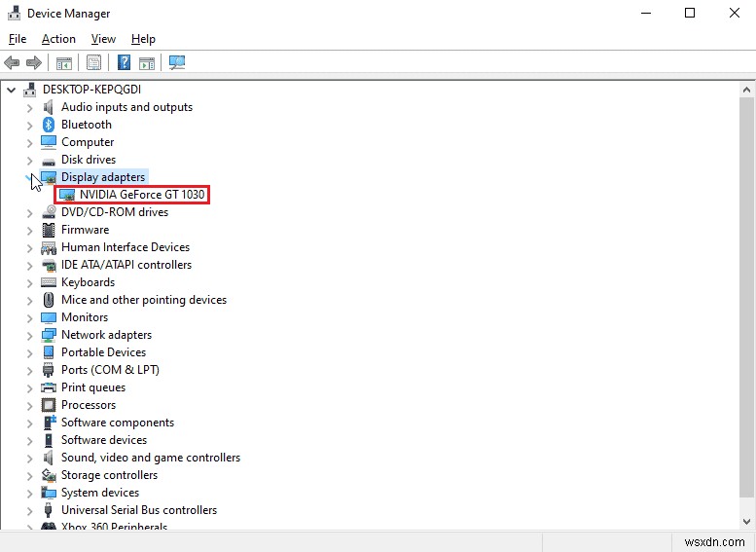This screenshot has width=756, height=552.
Task: Click the vertical scrollbar thumb
Action: (x=747, y=296)
